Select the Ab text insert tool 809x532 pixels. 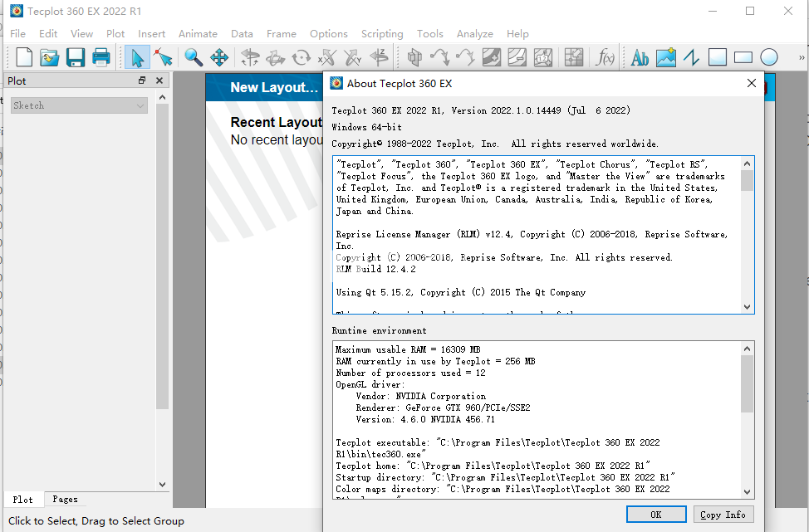[x=640, y=57]
